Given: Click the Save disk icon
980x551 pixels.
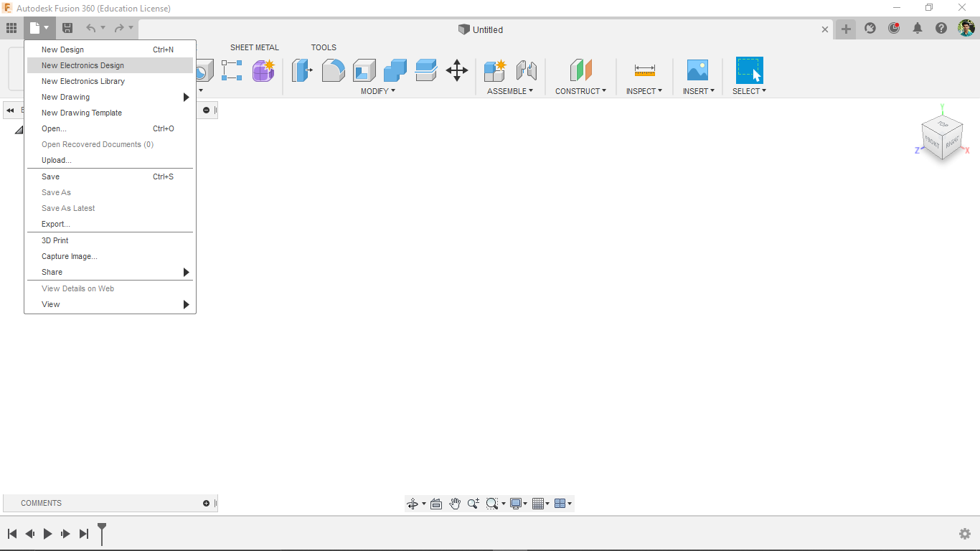Looking at the screenshot, I should (x=67, y=29).
